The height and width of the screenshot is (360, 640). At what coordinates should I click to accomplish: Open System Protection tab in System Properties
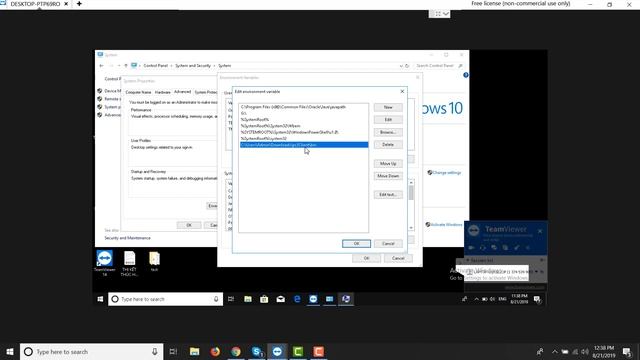click(x=206, y=92)
